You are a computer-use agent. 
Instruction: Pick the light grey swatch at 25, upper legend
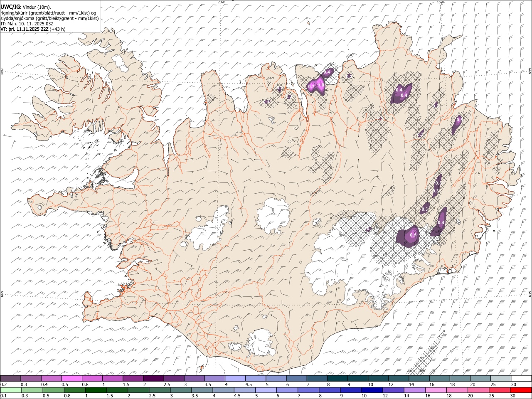tap(500, 378)
